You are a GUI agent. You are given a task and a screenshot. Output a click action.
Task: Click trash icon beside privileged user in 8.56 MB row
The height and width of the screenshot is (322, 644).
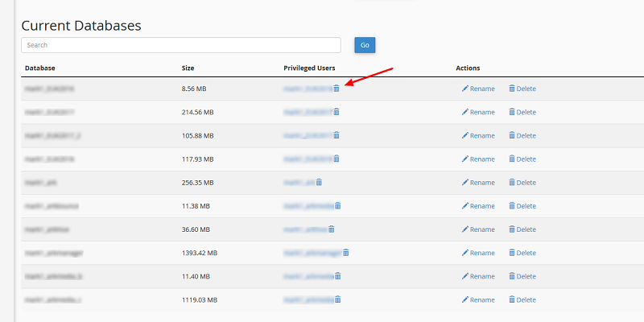(336, 89)
